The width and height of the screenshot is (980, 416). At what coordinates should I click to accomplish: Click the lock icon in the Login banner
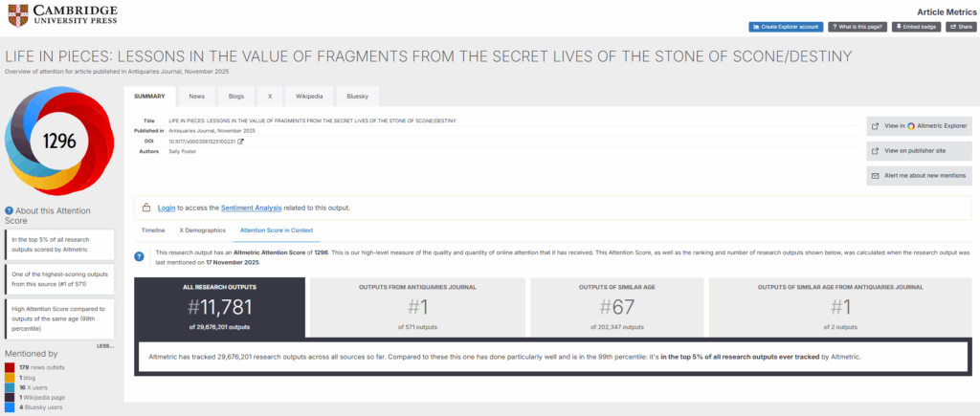click(146, 208)
